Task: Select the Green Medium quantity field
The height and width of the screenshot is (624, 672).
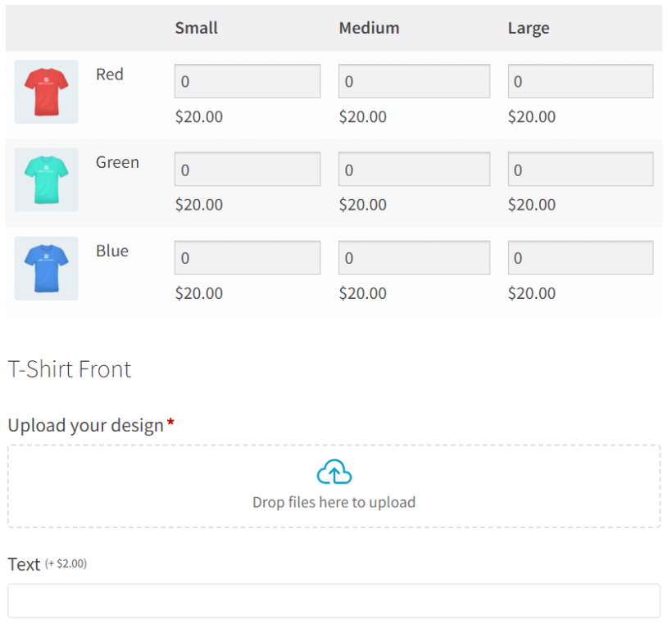Action: pyautogui.click(x=414, y=169)
